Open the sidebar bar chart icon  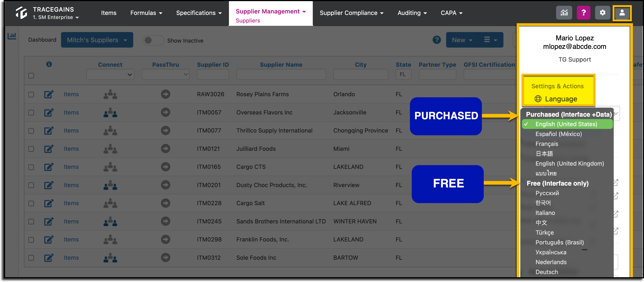click(12, 36)
